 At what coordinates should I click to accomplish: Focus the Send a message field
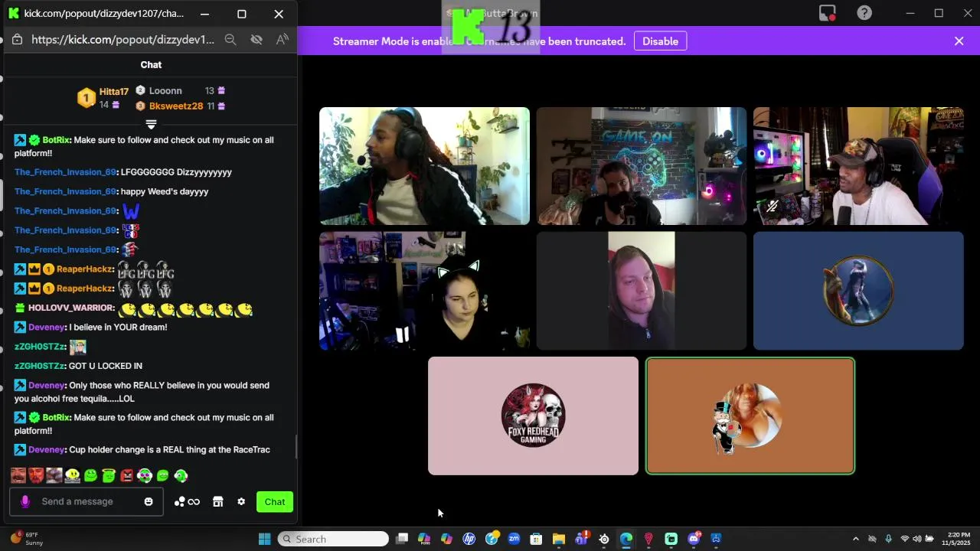tap(87, 502)
